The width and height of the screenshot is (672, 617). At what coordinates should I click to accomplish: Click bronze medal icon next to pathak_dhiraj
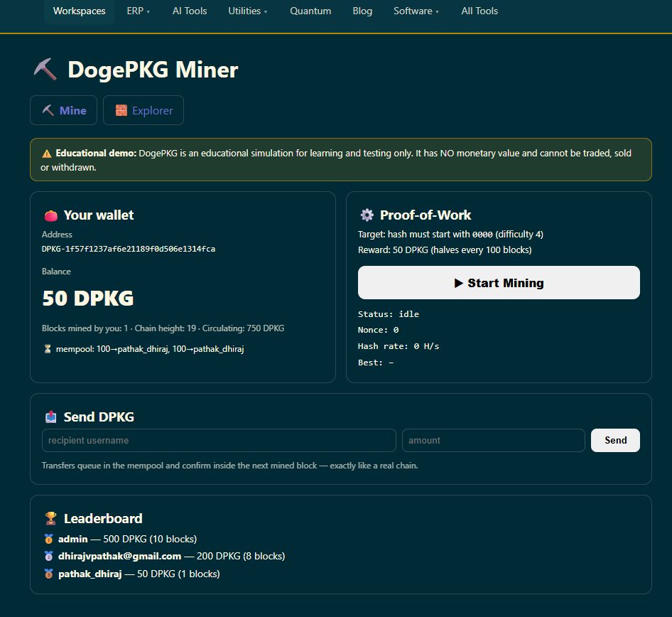tap(49, 574)
